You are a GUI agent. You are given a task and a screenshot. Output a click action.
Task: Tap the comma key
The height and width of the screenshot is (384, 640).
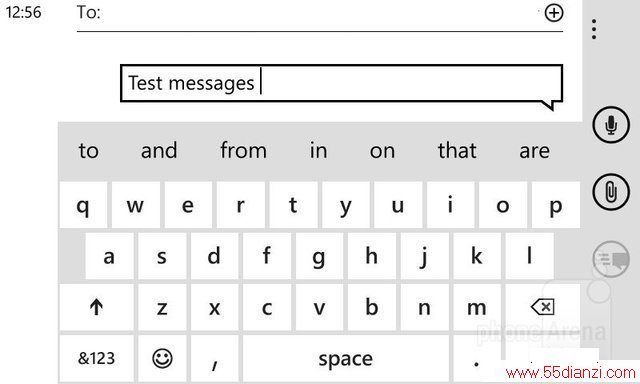[214, 359]
